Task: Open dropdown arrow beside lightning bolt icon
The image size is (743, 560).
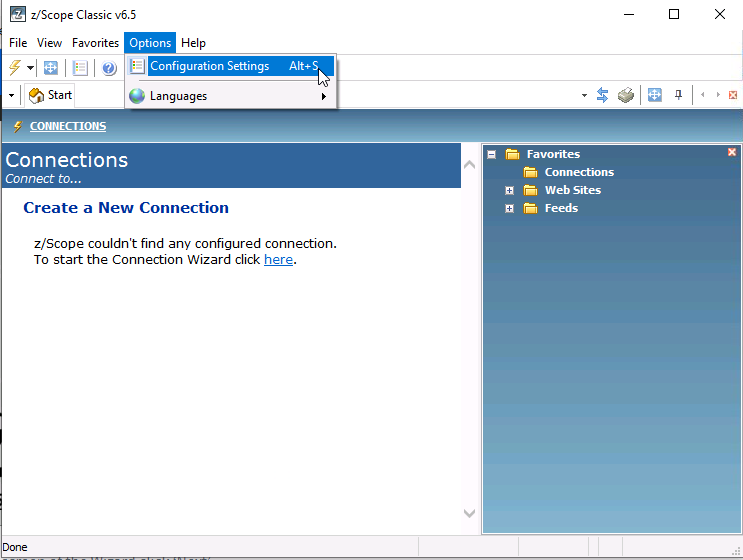Action: pos(30,68)
